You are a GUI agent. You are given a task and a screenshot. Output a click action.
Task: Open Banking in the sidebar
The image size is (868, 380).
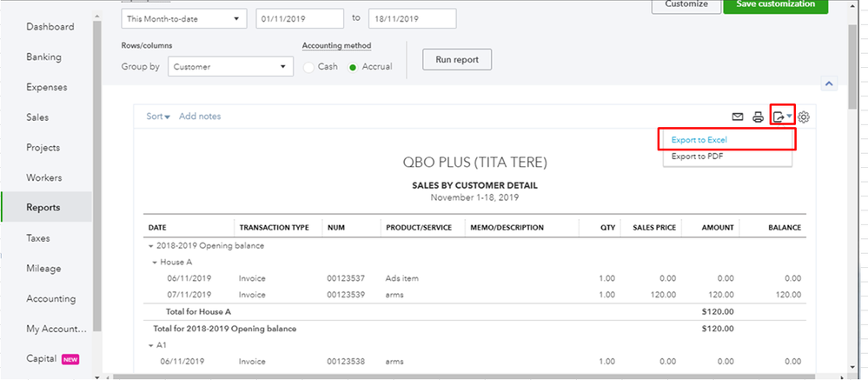pos(43,57)
